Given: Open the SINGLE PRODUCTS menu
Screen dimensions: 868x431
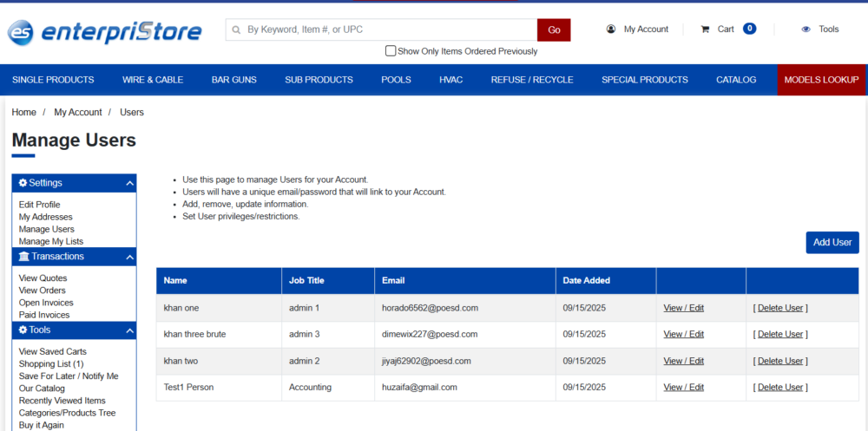Looking at the screenshot, I should [x=53, y=80].
